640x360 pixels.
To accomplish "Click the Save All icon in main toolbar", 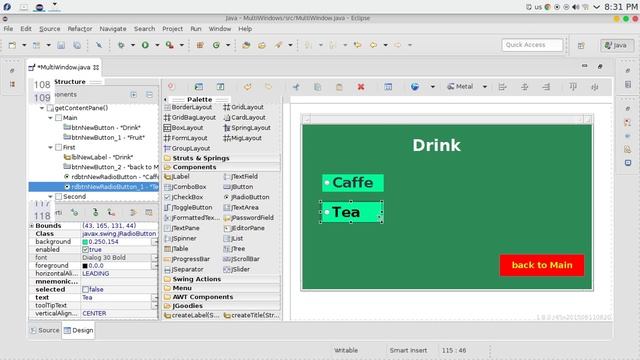I will tap(77, 45).
